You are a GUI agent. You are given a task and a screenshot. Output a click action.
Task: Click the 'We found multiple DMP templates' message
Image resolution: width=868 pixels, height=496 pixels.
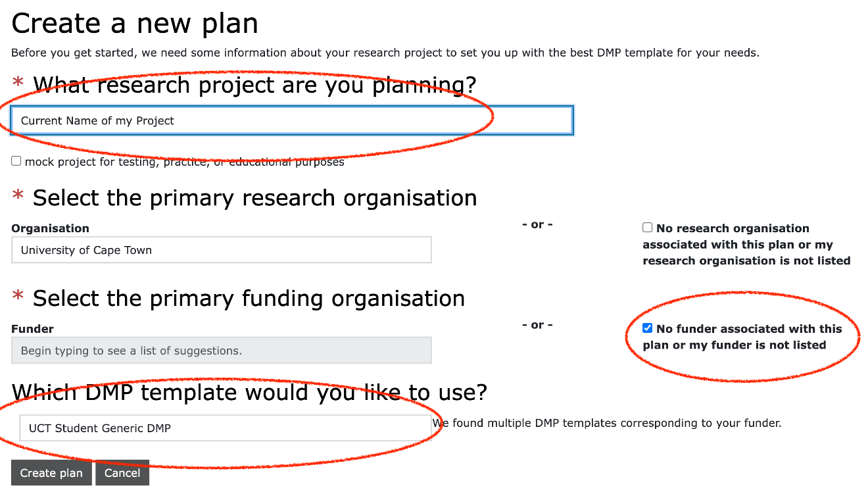point(606,423)
